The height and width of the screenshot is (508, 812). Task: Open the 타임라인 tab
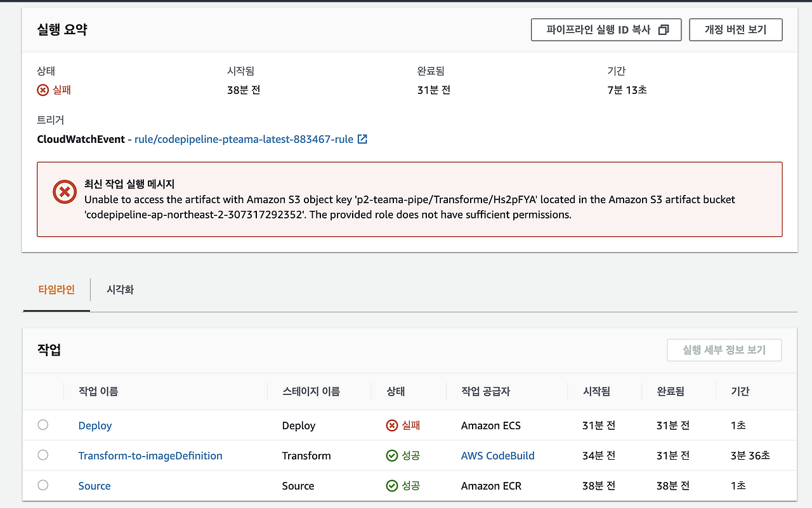pos(56,289)
